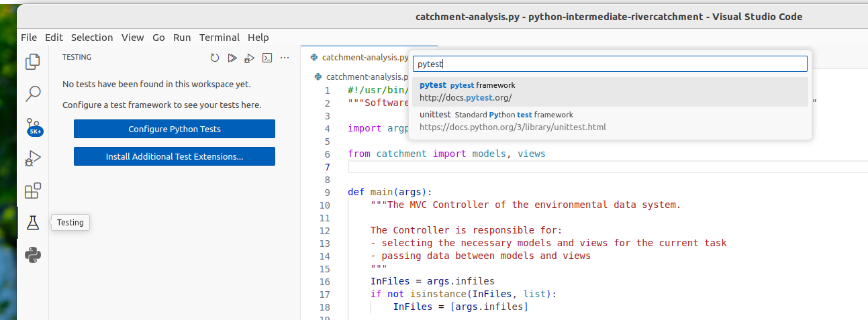
Task: Select the Testing flask icon
Action: pyautogui.click(x=33, y=223)
